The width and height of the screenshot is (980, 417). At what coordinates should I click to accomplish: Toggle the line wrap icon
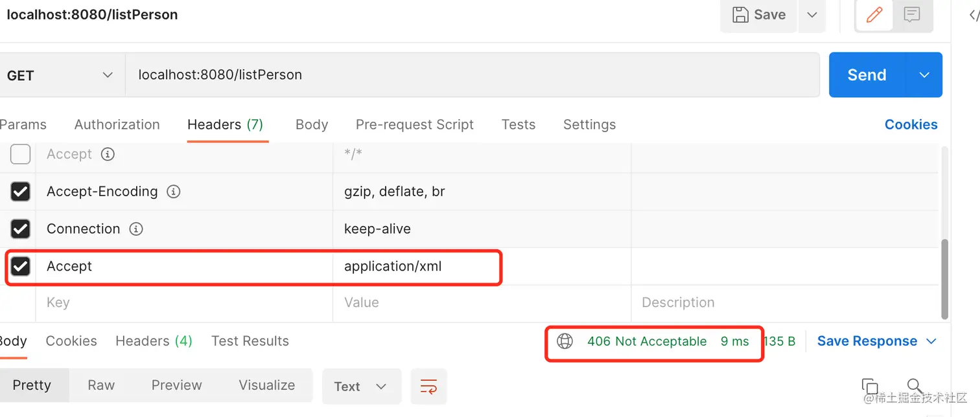click(428, 387)
